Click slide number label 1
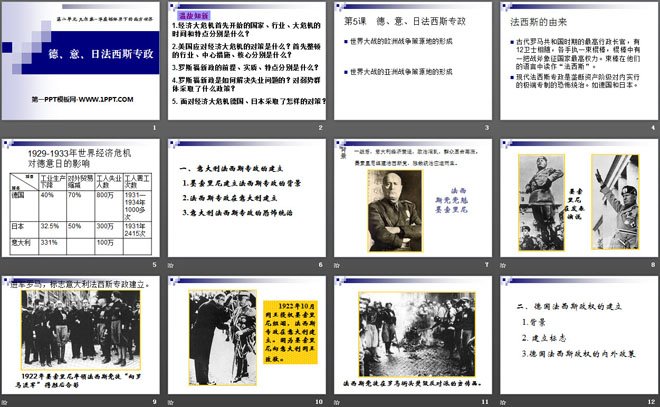The image size is (660, 407). [154, 128]
